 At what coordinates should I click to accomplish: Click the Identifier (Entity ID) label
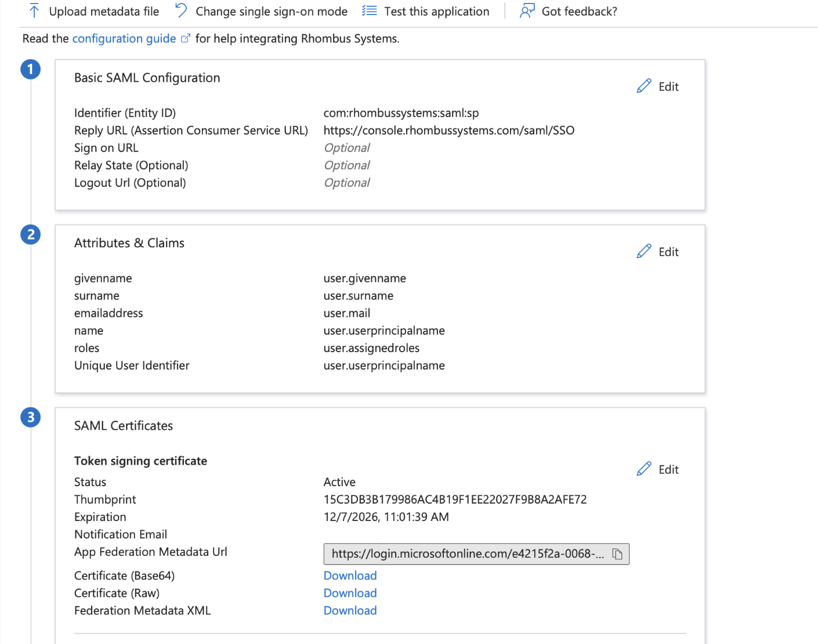[x=125, y=113]
